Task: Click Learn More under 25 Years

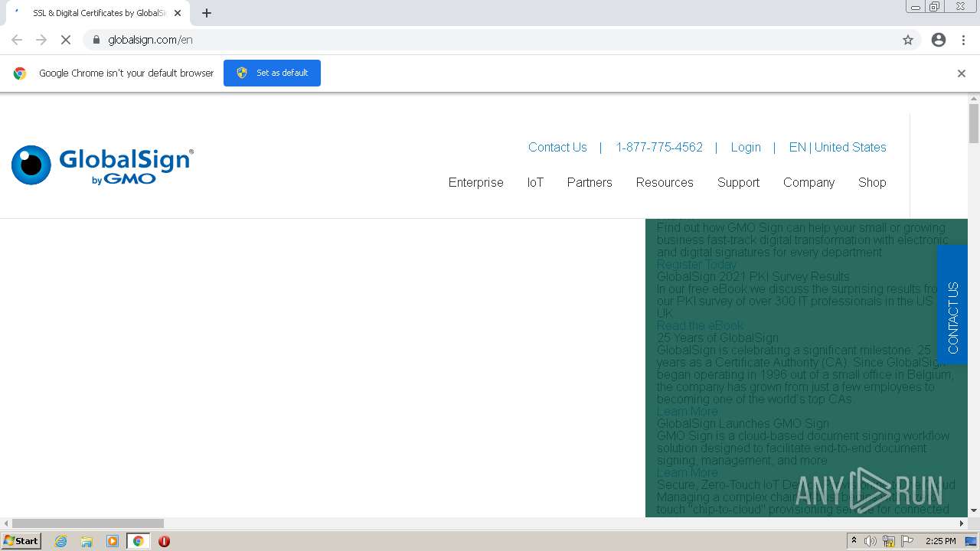Action: [688, 411]
